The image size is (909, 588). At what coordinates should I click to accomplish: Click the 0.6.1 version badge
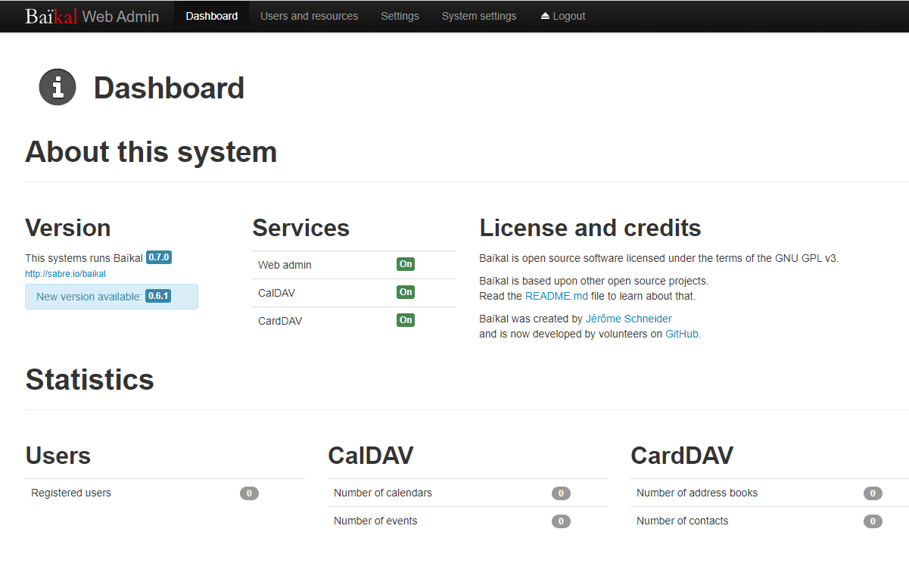point(158,296)
